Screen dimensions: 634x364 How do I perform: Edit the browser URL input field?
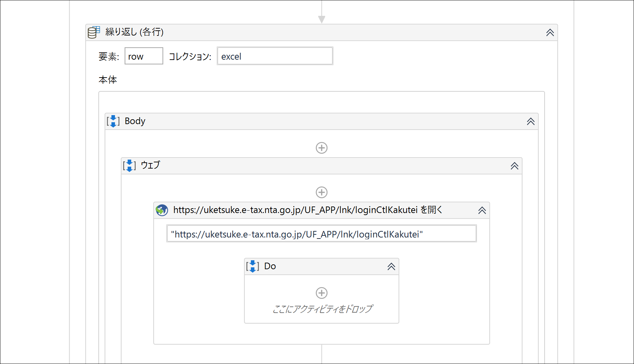click(322, 234)
